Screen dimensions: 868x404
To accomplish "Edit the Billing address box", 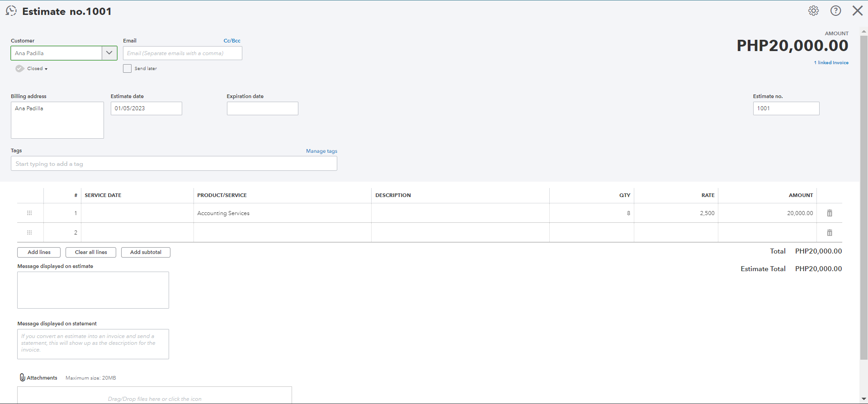I will [x=57, y=120].
